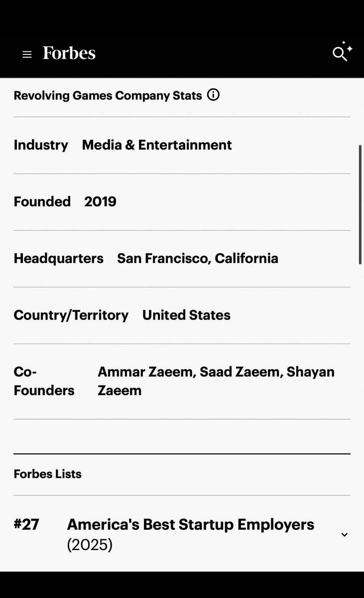Click the Headquarters label
Viewport: 364px width, 598px height.
click(59, 259)
